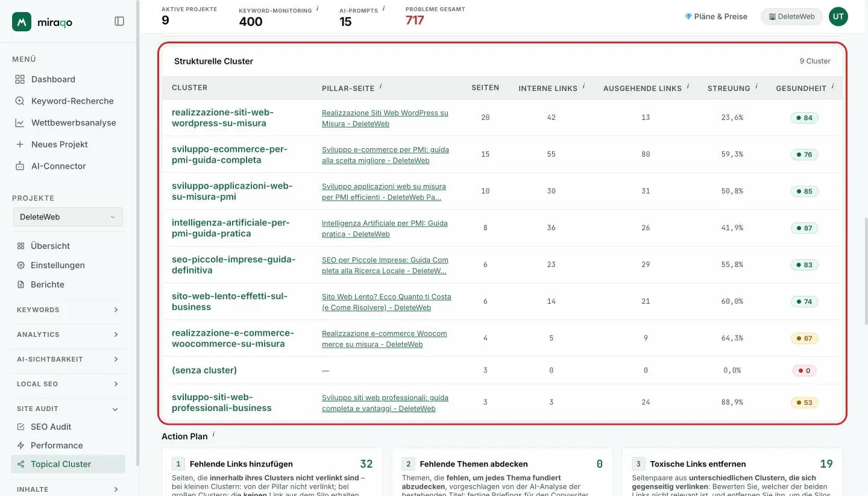Click the yellow health badge 53
Image resolution: width=868 pixels, height=496 pixels.
click(x=804, y=402)
